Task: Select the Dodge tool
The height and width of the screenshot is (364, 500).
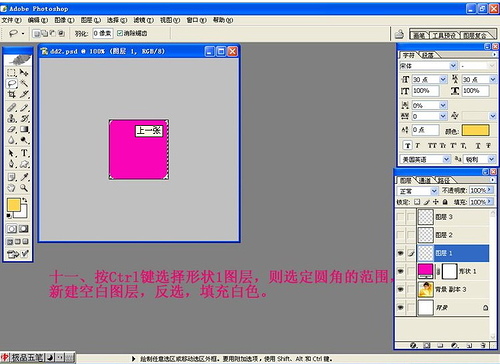Action: (x=24, y=140)
